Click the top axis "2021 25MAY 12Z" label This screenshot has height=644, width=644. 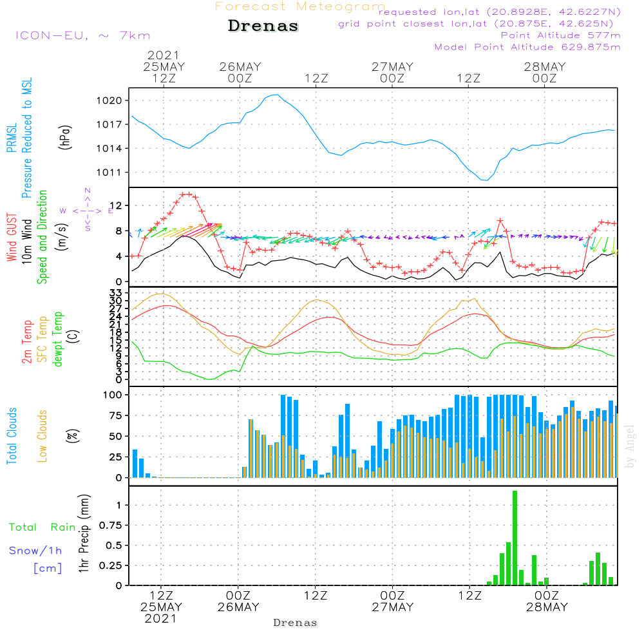pos(164,66)
